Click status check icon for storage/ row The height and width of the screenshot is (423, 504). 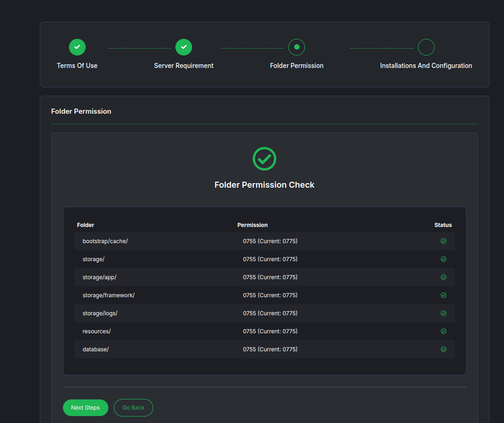tap(443, 259)
